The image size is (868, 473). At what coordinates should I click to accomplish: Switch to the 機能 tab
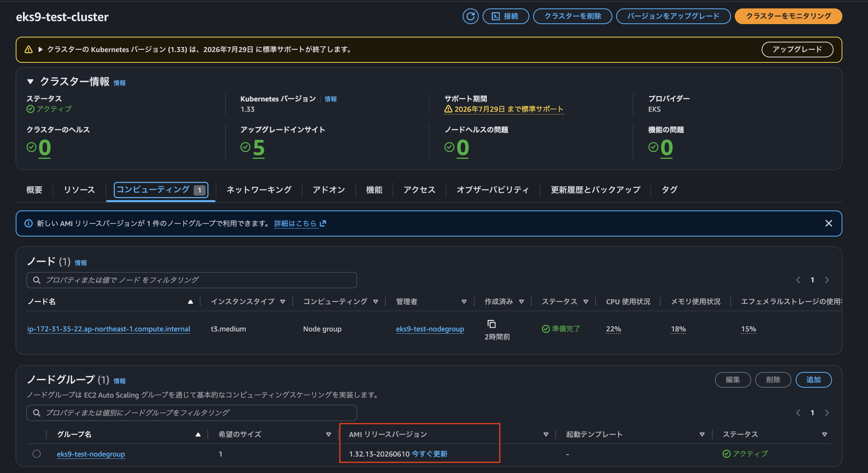pos(374,190)
